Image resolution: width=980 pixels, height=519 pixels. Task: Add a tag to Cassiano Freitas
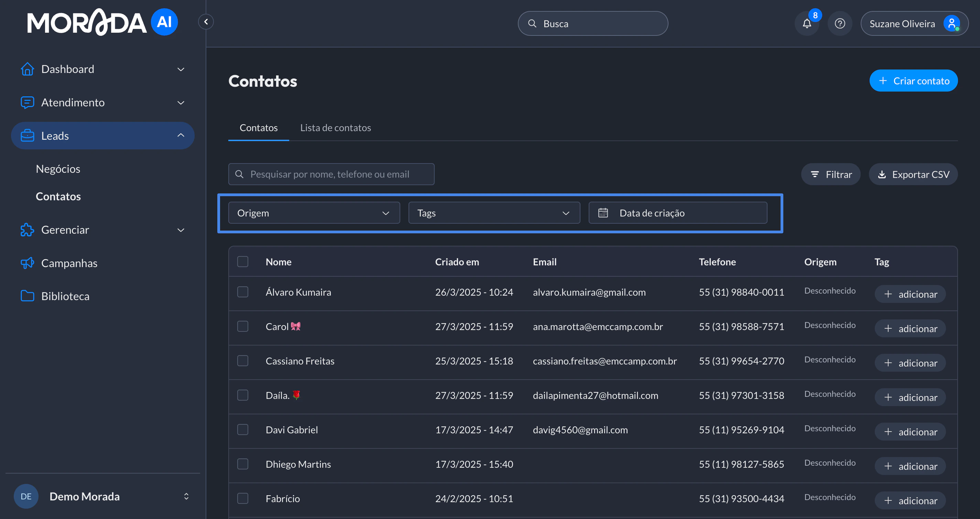[x=910, y=363]
